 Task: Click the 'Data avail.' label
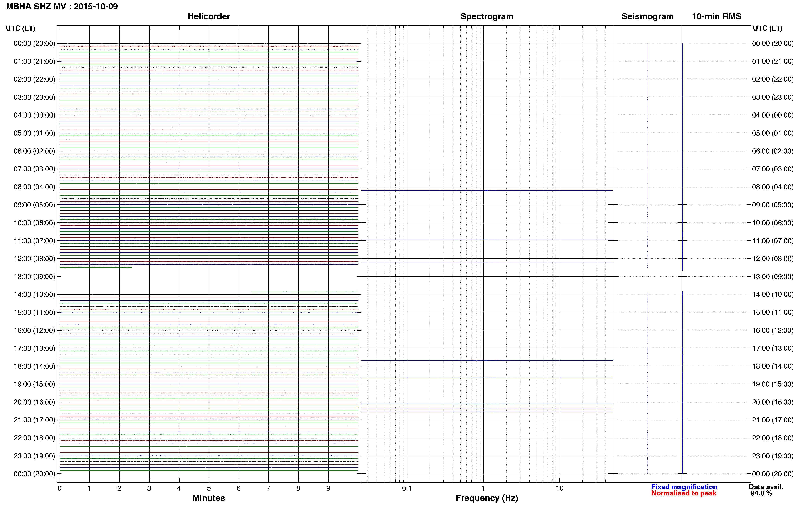coord(766,487)
